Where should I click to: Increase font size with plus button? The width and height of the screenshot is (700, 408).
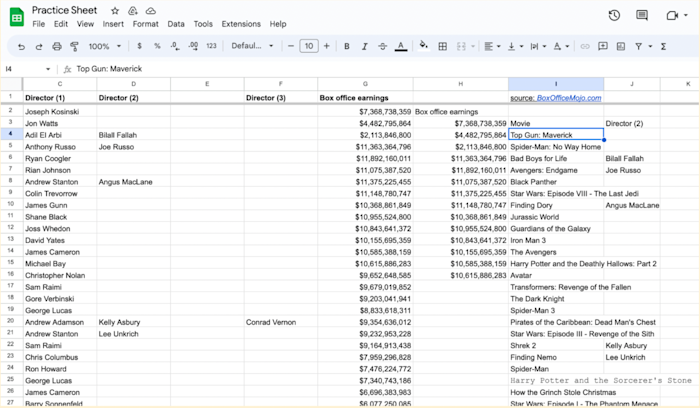click(327, 46)
